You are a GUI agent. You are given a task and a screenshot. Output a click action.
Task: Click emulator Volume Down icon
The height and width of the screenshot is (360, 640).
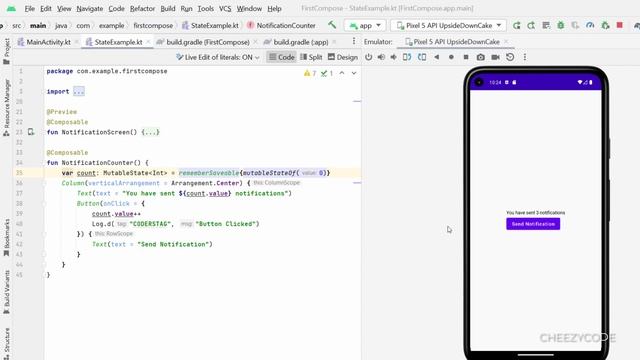point(394,57)
